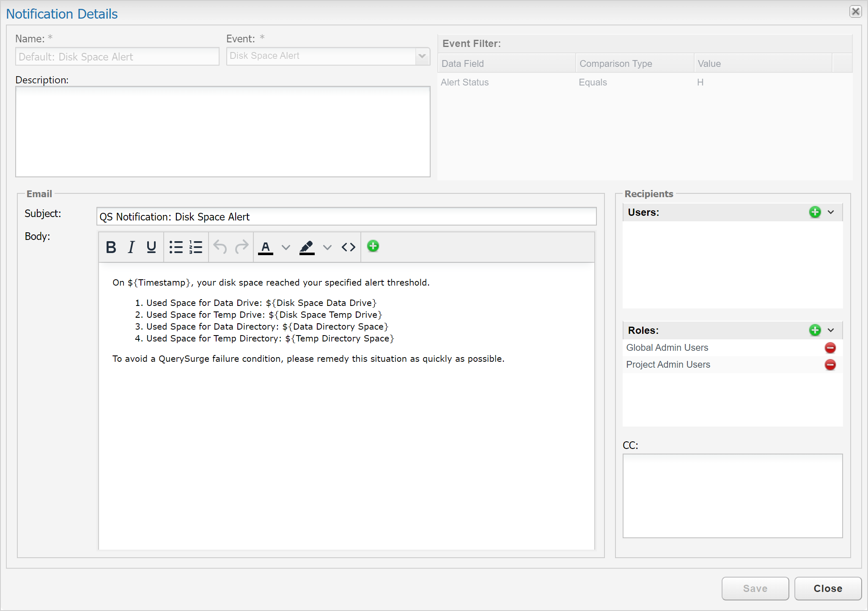Add a role recipient
The image size is (868, 611).
coord(815,330)
